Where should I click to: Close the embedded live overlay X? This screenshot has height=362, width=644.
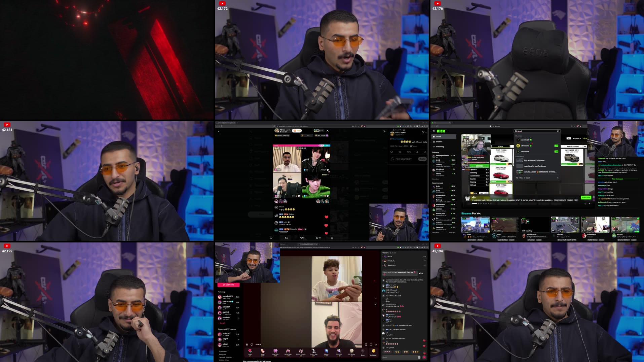point(328,131)
